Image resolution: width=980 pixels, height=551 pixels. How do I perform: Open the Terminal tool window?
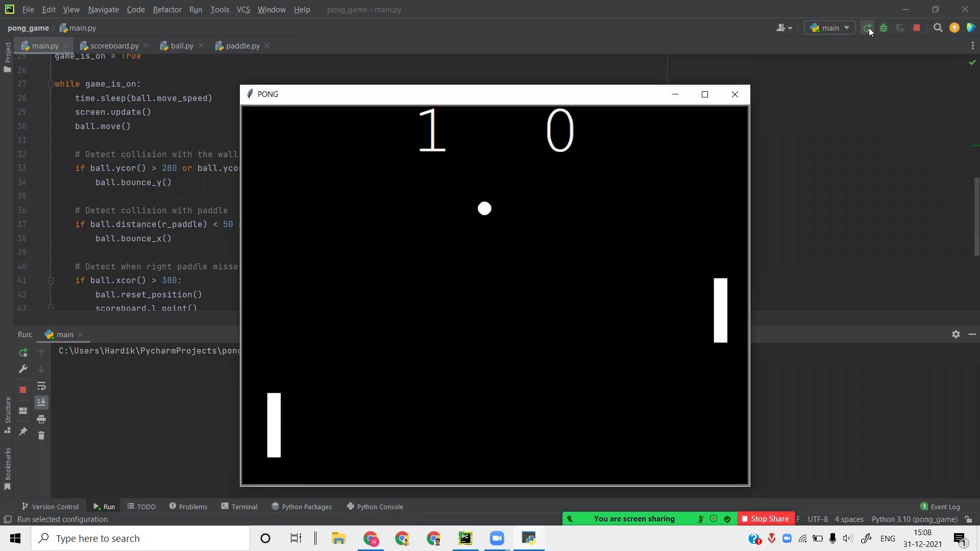point(239,507)
